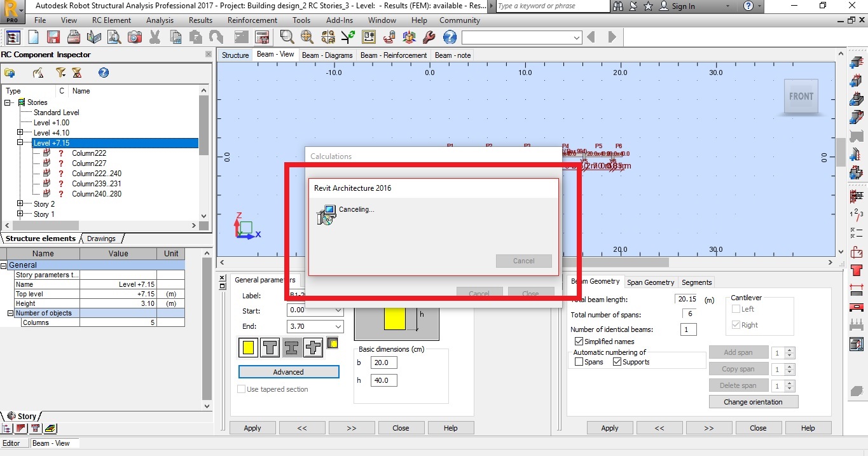Click the h dimension field showing 40.0
This screenshot has width=868, height=456.
[383, 380]
